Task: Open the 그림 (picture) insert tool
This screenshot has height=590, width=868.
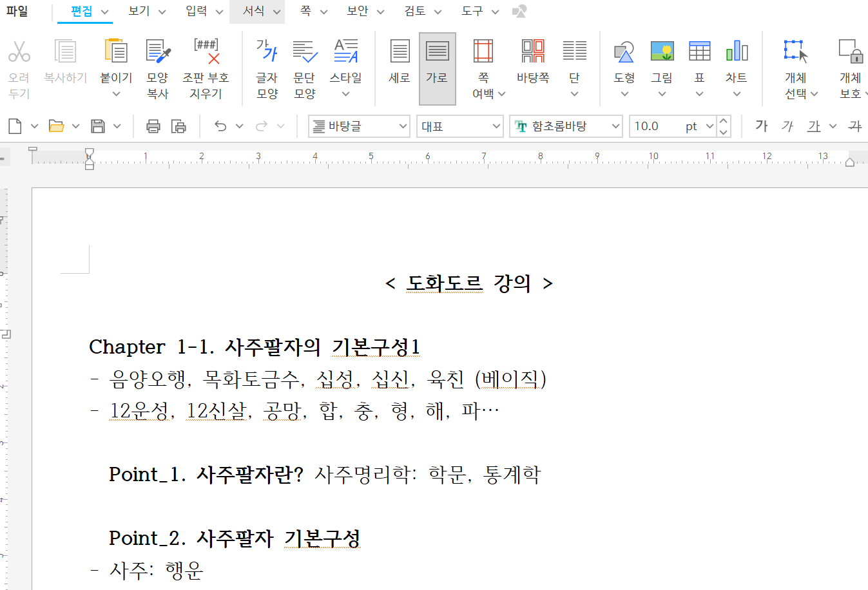Action: [661, 61]
